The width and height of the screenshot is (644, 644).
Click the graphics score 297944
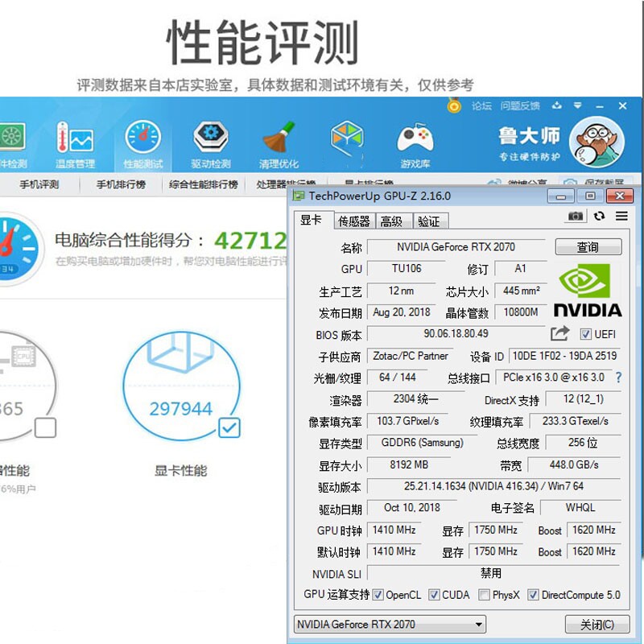[x=181, y=409]
